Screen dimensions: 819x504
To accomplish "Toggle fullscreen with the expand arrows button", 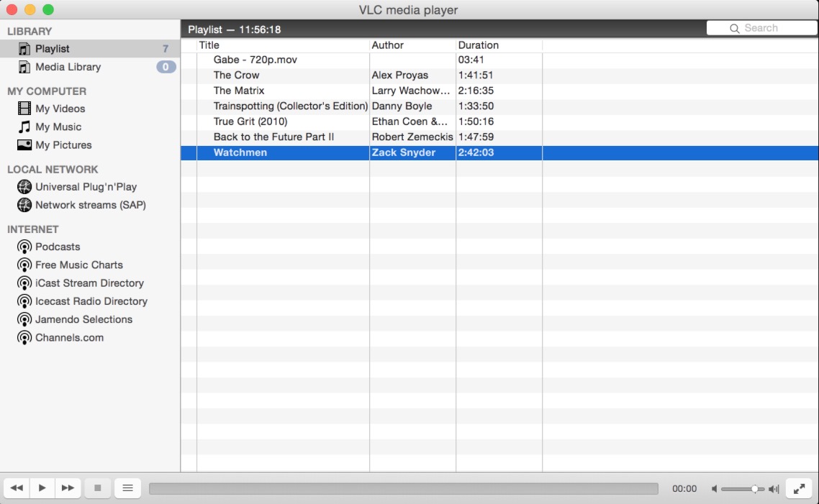I will 799,489.
